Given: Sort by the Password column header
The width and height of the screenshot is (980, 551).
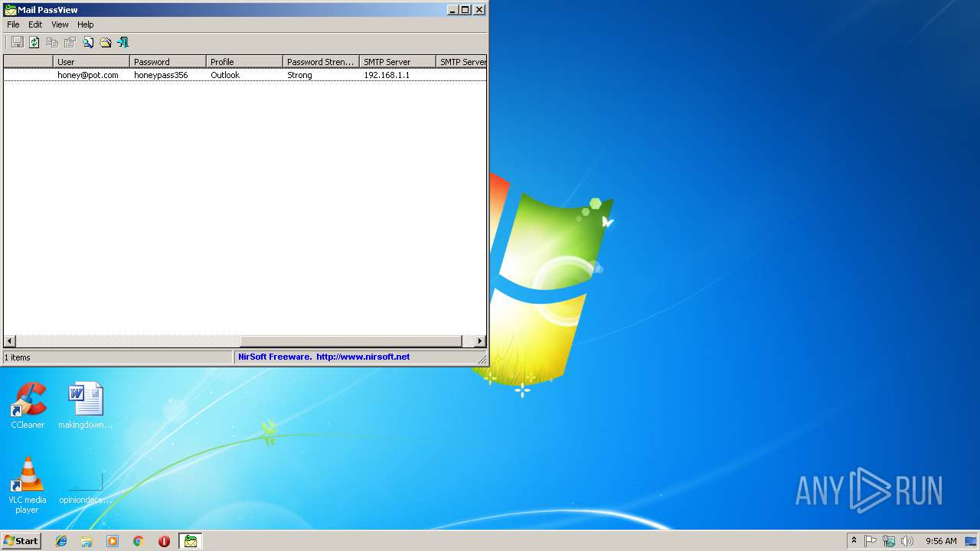Looking at the screenshot, I should (x=168, y=62).
